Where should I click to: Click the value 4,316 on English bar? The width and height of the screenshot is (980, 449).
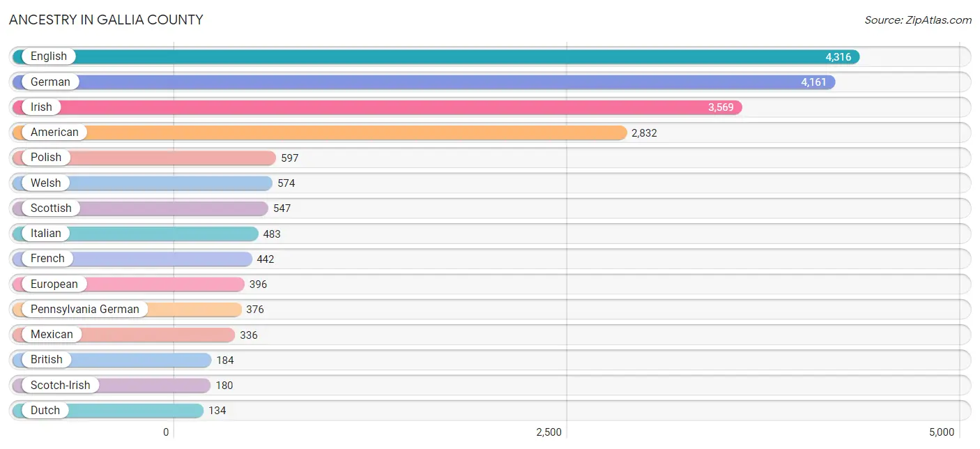point(839,57)
